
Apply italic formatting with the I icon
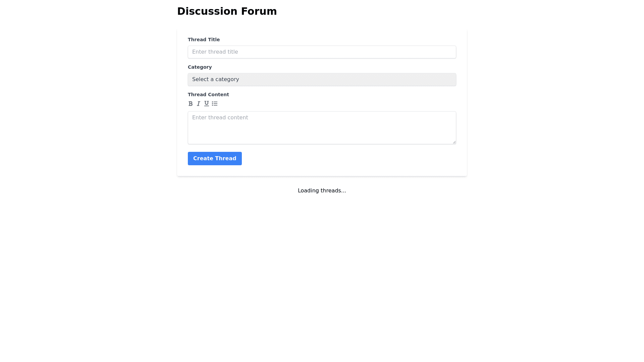click(199, 104)
